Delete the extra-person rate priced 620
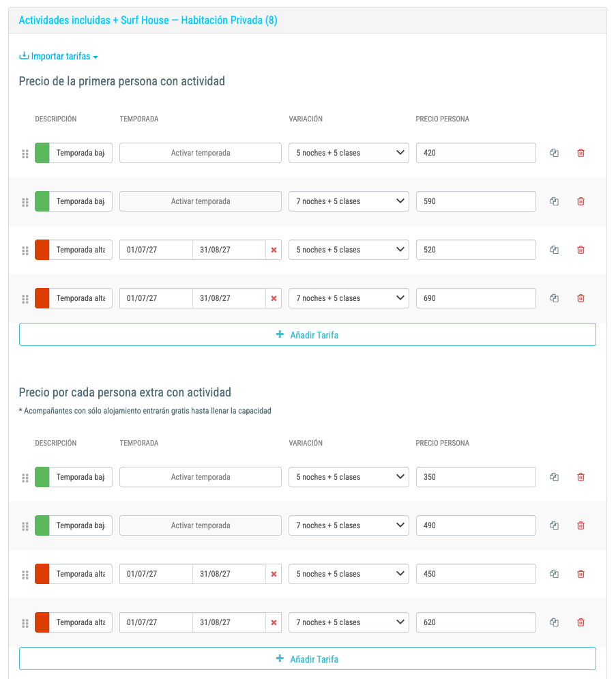Viewport: 616px width, 679px height. pyautogui.click(x=581, y=622)
